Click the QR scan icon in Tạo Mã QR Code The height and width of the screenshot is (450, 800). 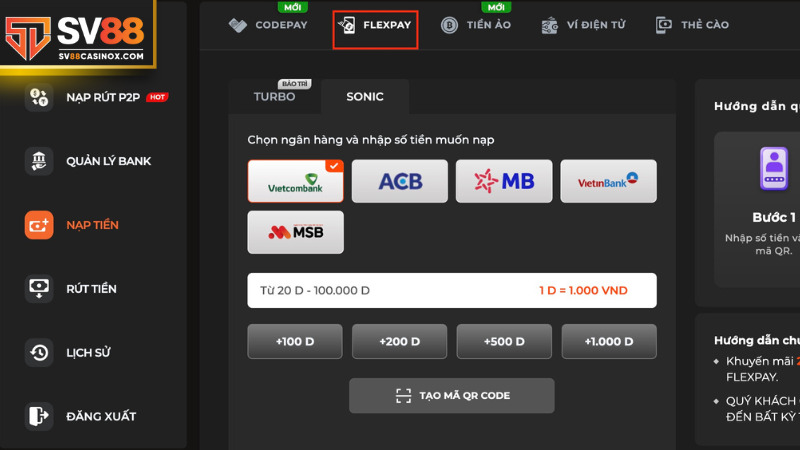coord(403,395)
